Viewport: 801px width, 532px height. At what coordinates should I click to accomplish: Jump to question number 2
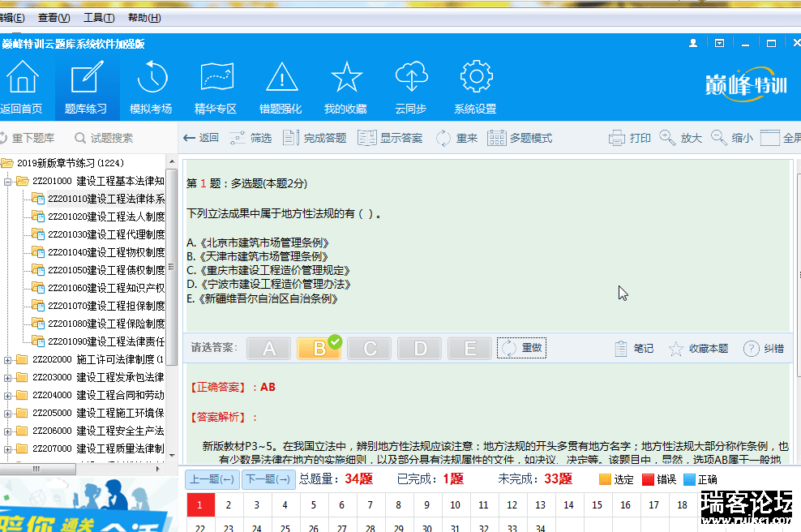point(229,505)
